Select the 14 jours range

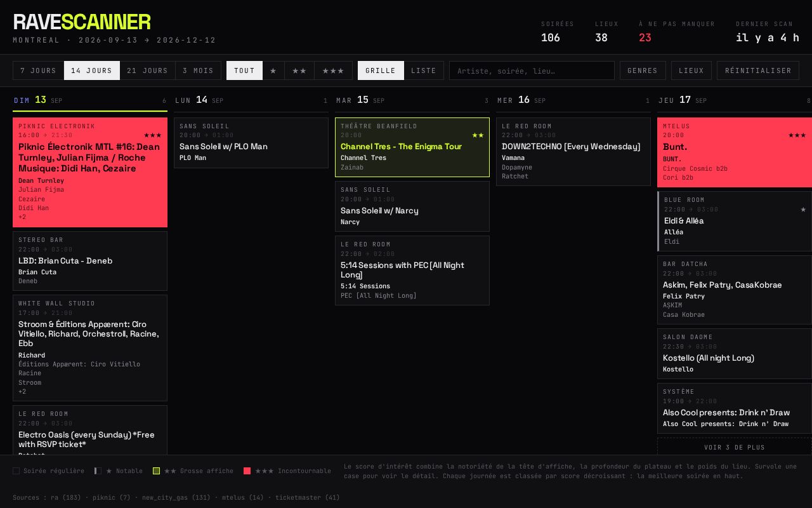coord(92,70)
